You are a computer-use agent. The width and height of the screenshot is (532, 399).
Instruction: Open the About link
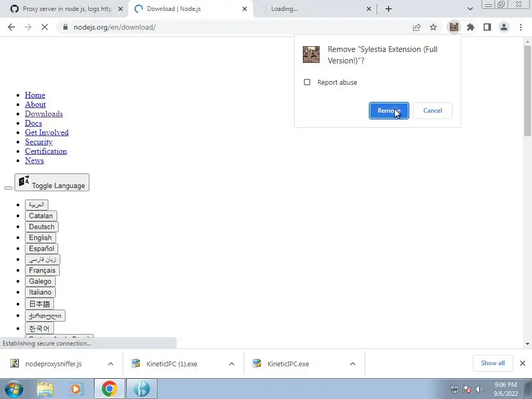click(35, 104)
